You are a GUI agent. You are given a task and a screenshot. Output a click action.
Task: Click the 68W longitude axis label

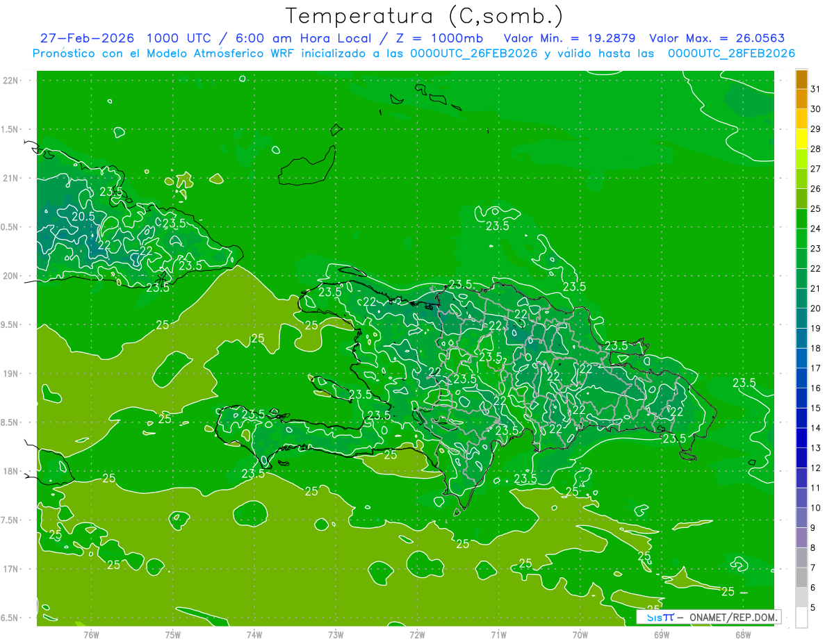(x=743, y=635)
